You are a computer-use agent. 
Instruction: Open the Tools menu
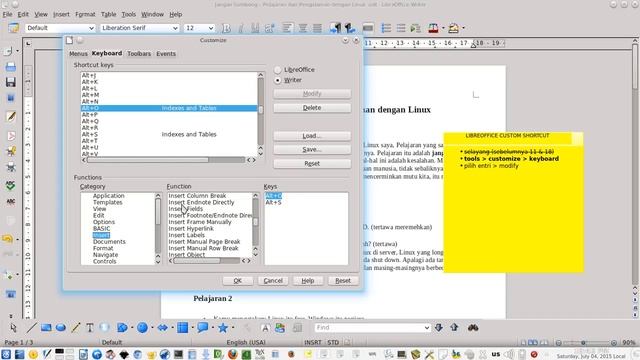(129, 14)
